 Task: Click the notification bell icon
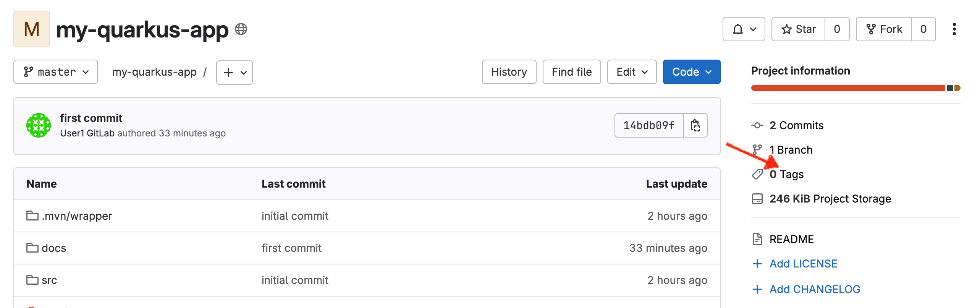coord(737,29)
